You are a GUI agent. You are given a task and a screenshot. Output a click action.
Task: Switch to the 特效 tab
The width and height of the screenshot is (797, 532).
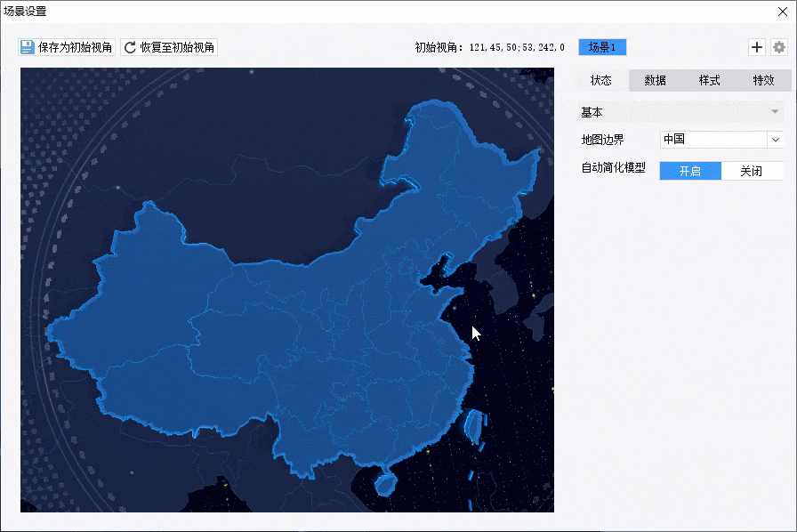pos(763,80)
